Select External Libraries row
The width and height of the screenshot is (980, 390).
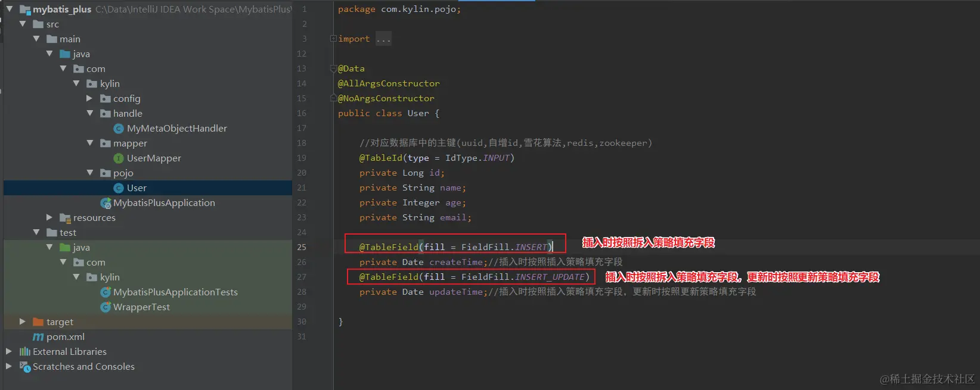148,351
